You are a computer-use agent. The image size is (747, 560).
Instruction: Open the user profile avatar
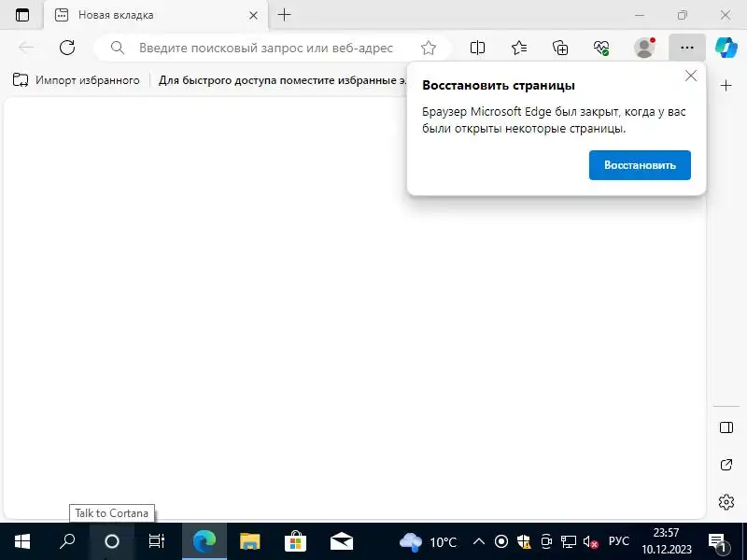pyautogui.click(x=644, y=48)
